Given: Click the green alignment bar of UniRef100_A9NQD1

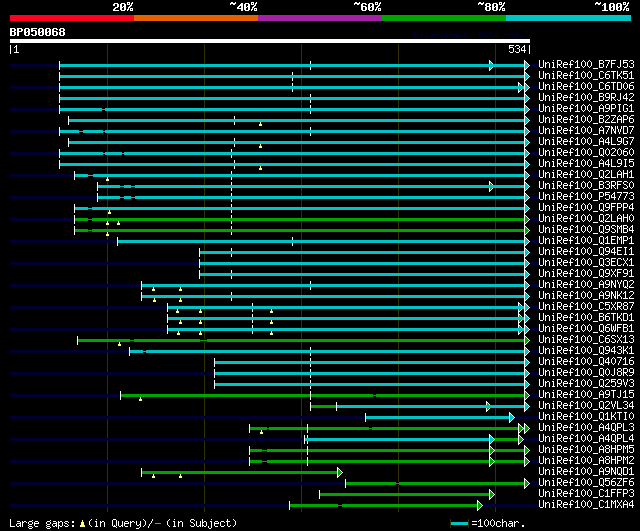Looking at the screenshot, I should pos(242,473).
